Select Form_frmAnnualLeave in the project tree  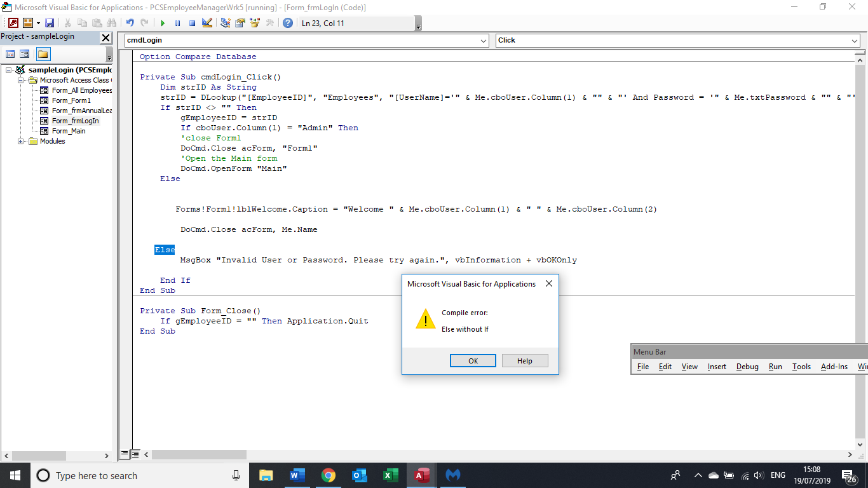coord(81,111)
